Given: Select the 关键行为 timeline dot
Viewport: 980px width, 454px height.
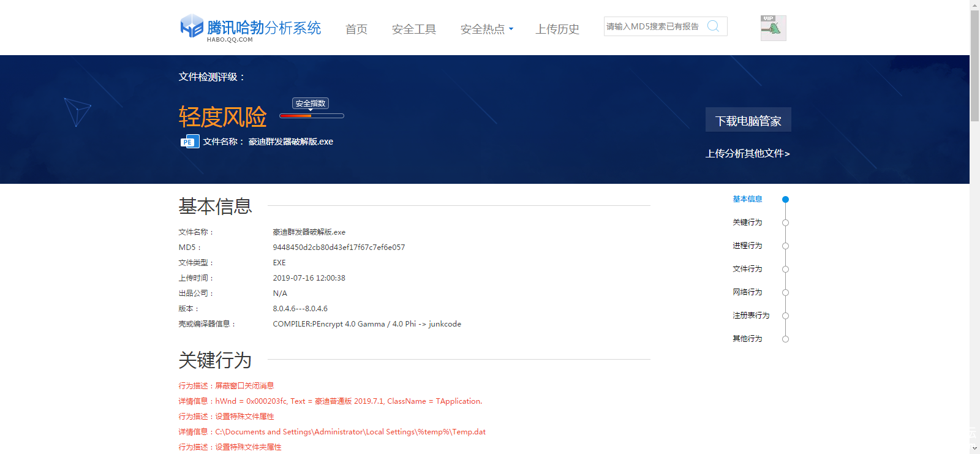Looking at the screenshot, I should pos(785,223).
